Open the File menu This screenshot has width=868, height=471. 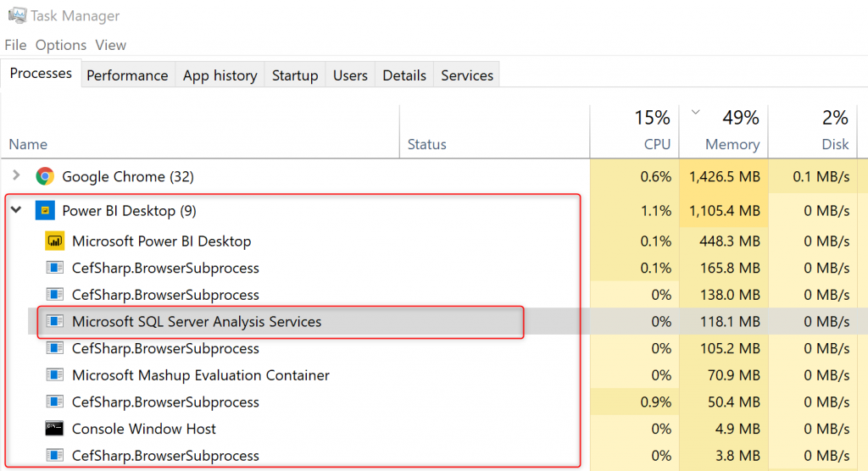(15, 45)
